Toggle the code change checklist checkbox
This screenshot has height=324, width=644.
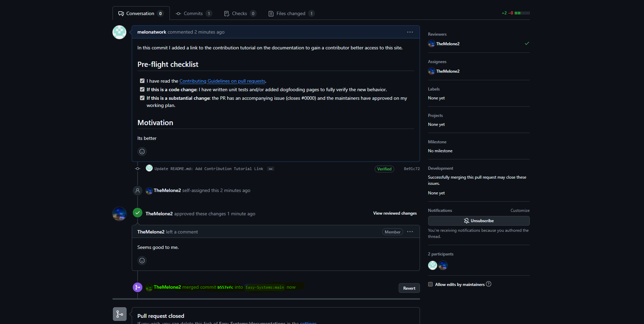(x=142, y=89)
